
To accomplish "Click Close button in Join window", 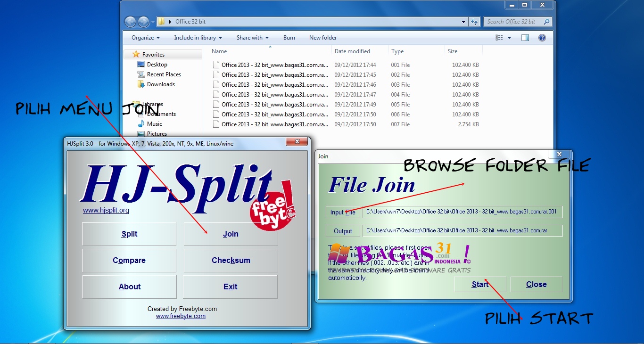I will point(536,284).
